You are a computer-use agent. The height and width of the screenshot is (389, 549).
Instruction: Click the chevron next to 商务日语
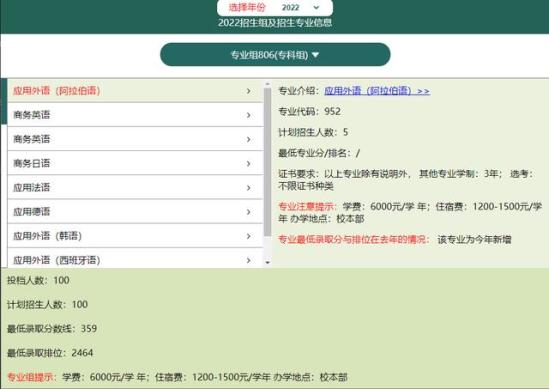[x=249, y=164]
